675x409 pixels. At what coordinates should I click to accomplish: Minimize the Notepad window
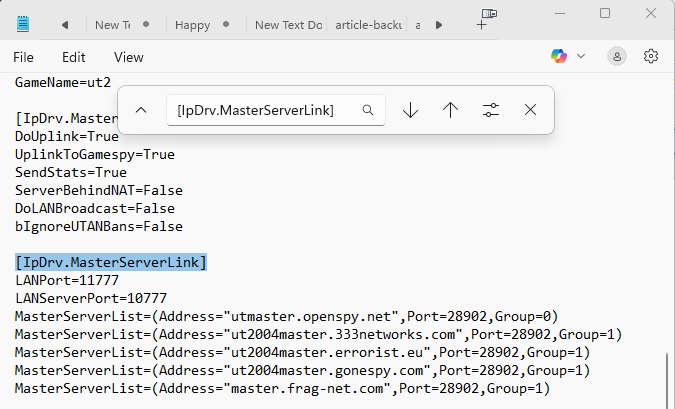click(560, 13)
